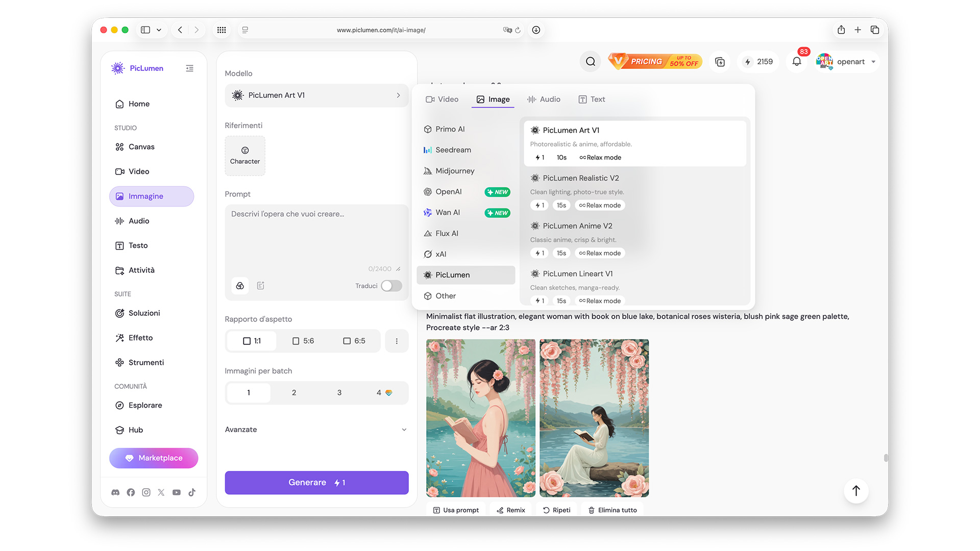Add a Character reference

pos(245,156)
